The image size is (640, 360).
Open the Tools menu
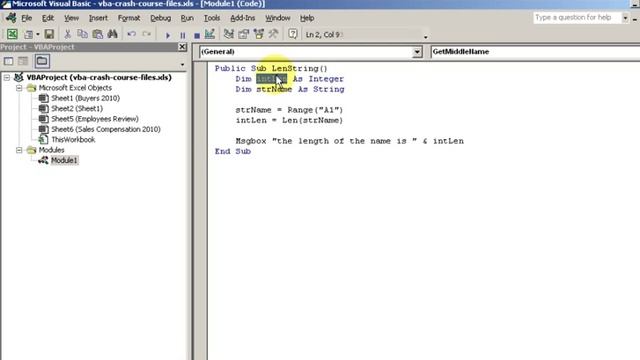pos(212,18)
